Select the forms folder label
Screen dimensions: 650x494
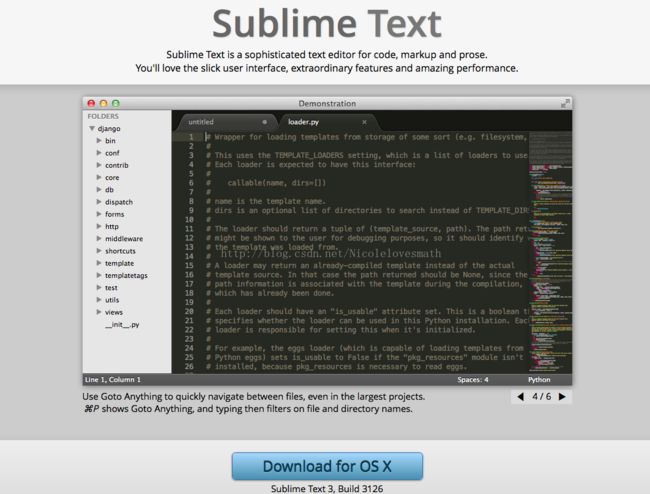[114, 214]
